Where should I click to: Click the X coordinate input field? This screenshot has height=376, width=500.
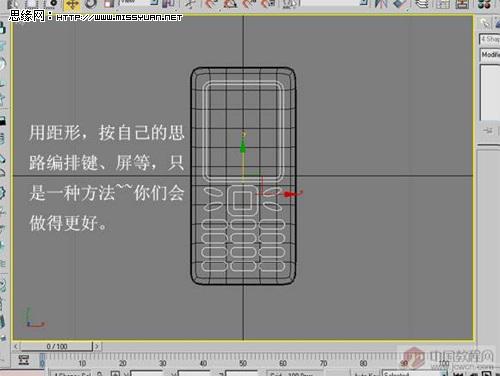click(x=146, y=373)
